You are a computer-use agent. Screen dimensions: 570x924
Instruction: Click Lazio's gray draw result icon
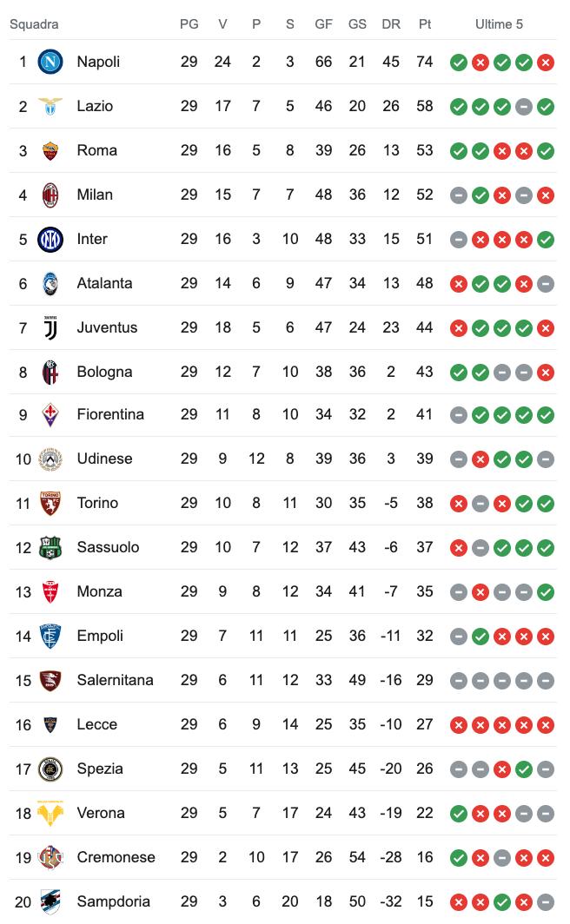coord(524,107)
